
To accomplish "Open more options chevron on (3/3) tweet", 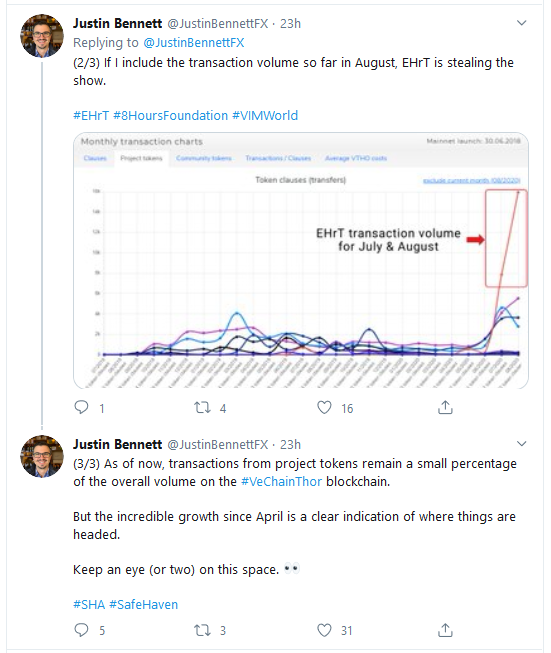I will coord(521,444).
